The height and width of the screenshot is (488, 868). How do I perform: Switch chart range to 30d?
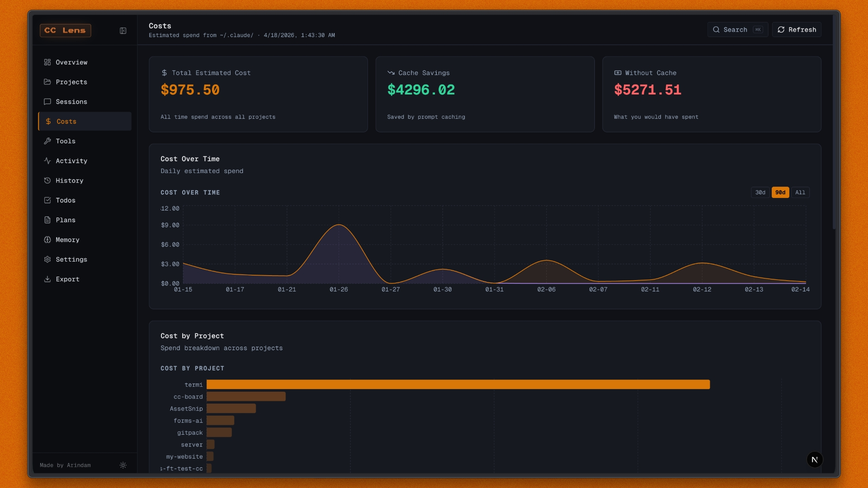point(760,192)
